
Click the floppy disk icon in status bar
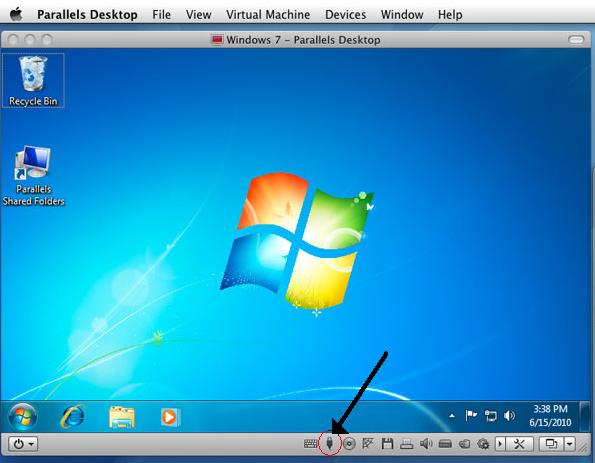point(387,444)
